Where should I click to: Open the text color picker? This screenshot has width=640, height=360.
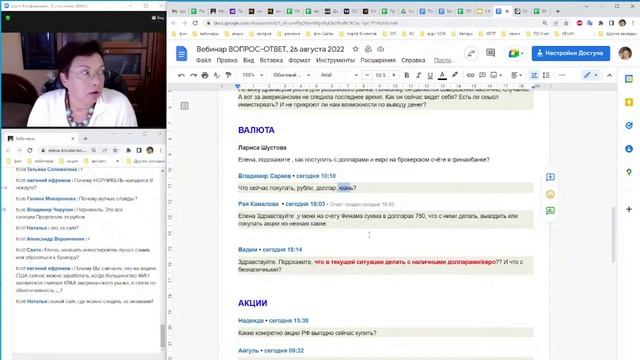click(x=442, y=75)
